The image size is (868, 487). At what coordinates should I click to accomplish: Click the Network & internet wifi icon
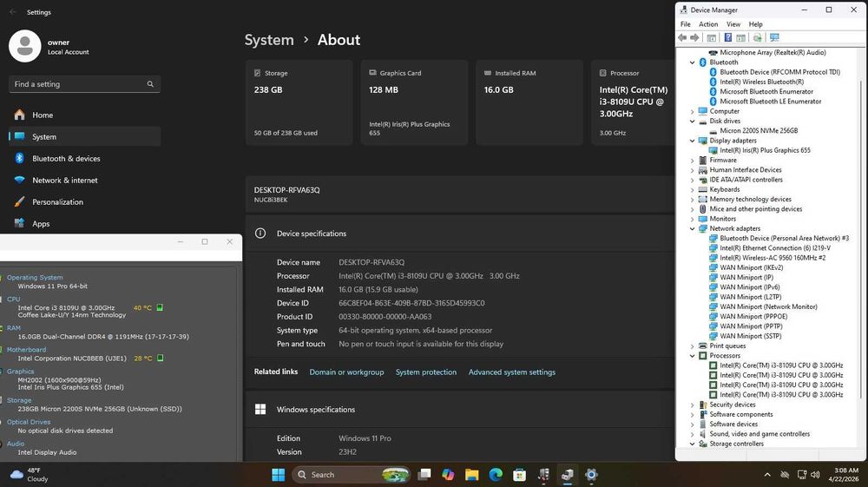(x=19, y=180)
